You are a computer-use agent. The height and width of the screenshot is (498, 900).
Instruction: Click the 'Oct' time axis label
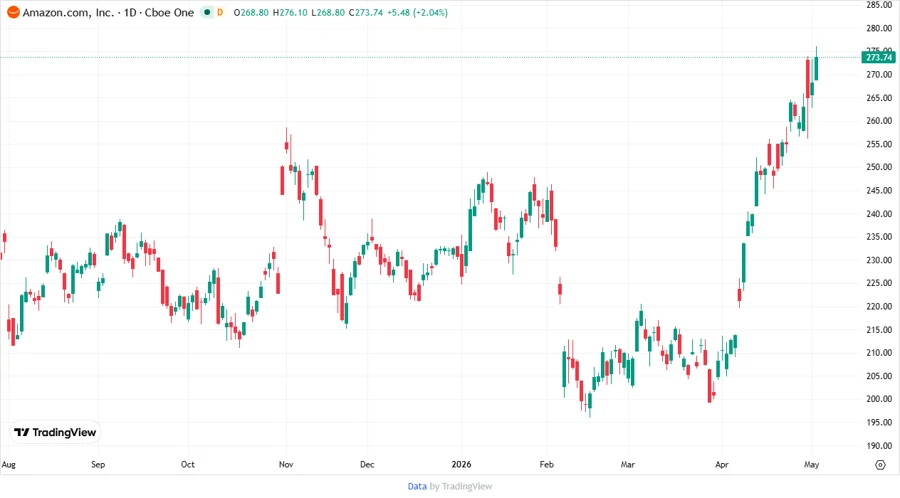point(188,464)
